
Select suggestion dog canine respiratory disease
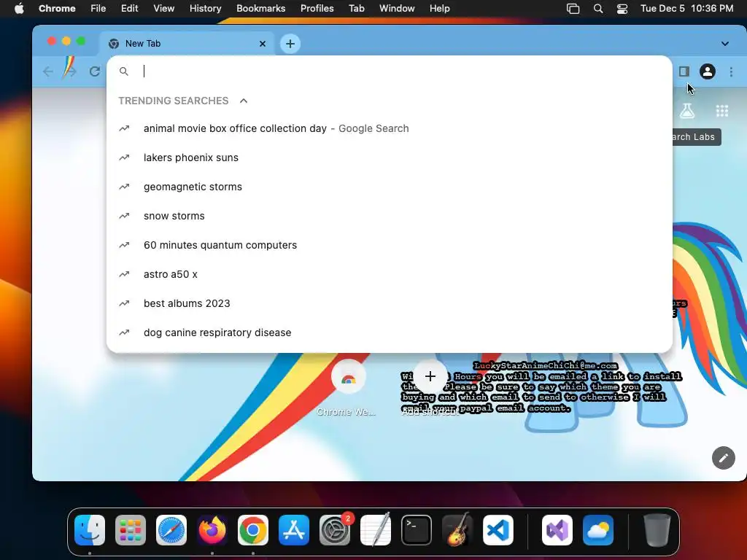coord(390,332)
